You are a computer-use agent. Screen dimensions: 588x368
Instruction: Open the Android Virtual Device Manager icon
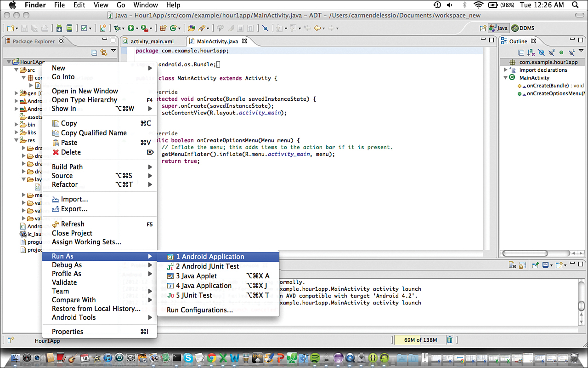click(x=69, y=28)
